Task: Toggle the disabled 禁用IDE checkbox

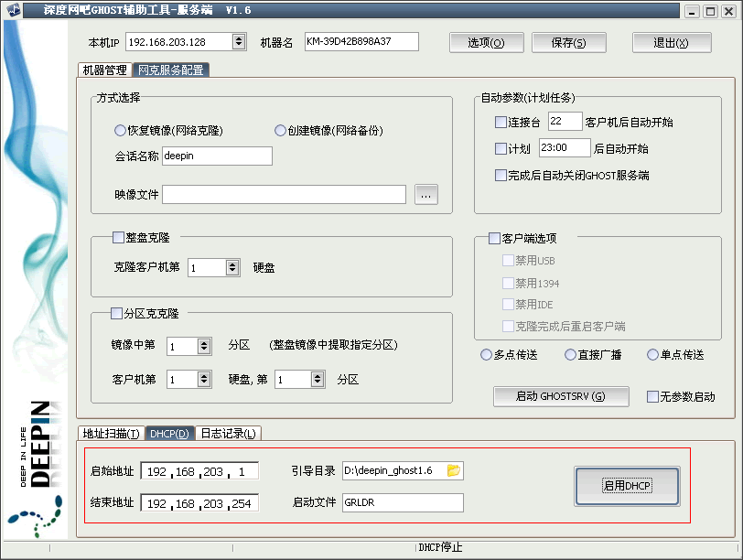Action: tap(508, 304)
